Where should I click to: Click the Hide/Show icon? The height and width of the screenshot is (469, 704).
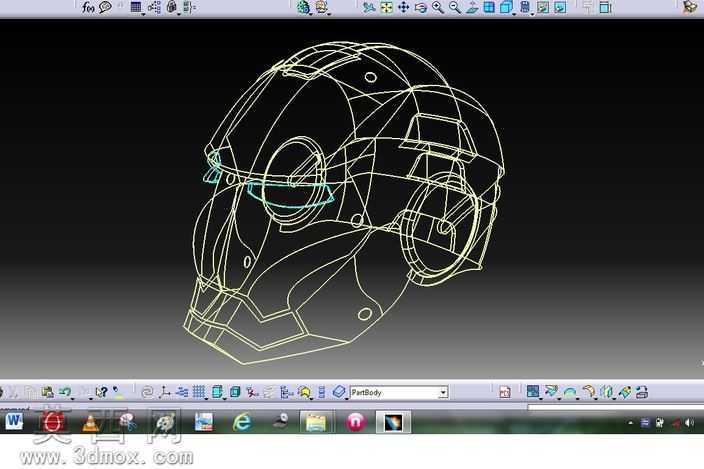pos(543,7)
